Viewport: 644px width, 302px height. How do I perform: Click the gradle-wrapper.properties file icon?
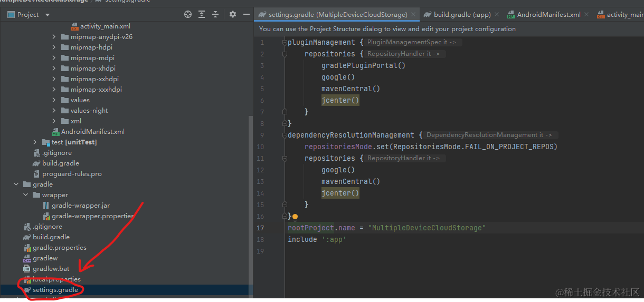tap(46, 216)
